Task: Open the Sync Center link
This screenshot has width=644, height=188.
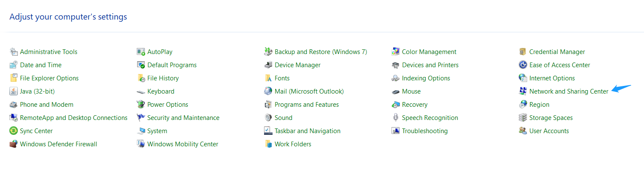Action: tap(37, 131)
